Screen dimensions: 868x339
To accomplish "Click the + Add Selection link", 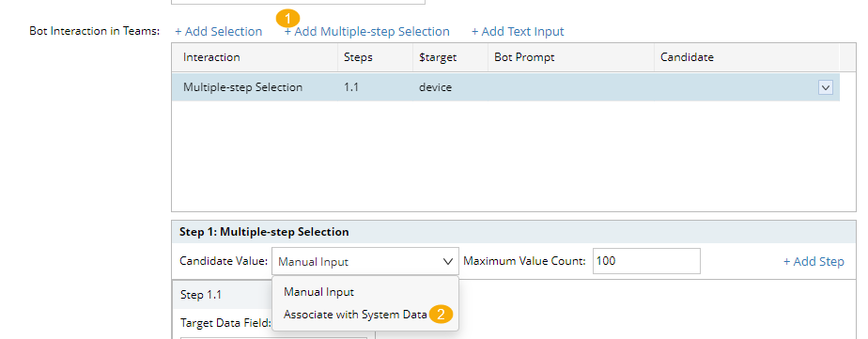I will tap(219, 32).
